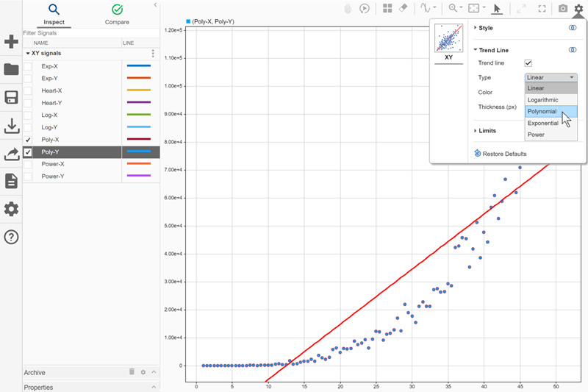
Task: Click the visualization settings gear icon
Action: click(x=578, y=8)
